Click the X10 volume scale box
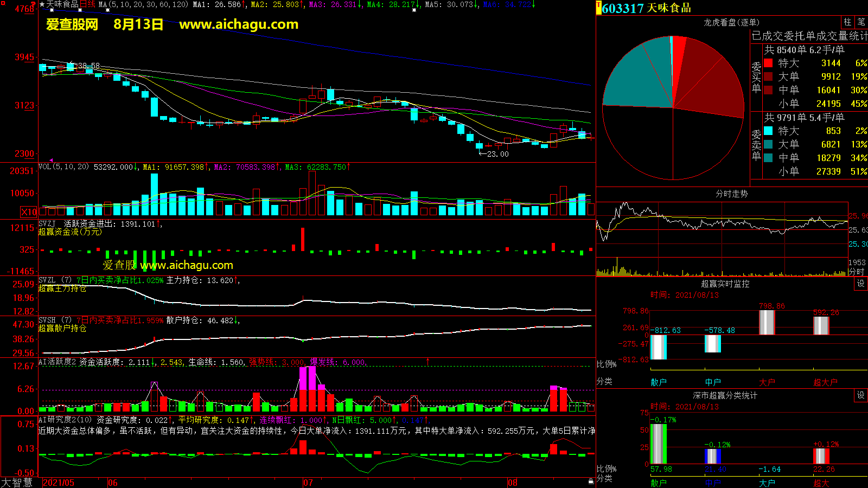Viewport: 868px width, 488px height. pos(29,212)
